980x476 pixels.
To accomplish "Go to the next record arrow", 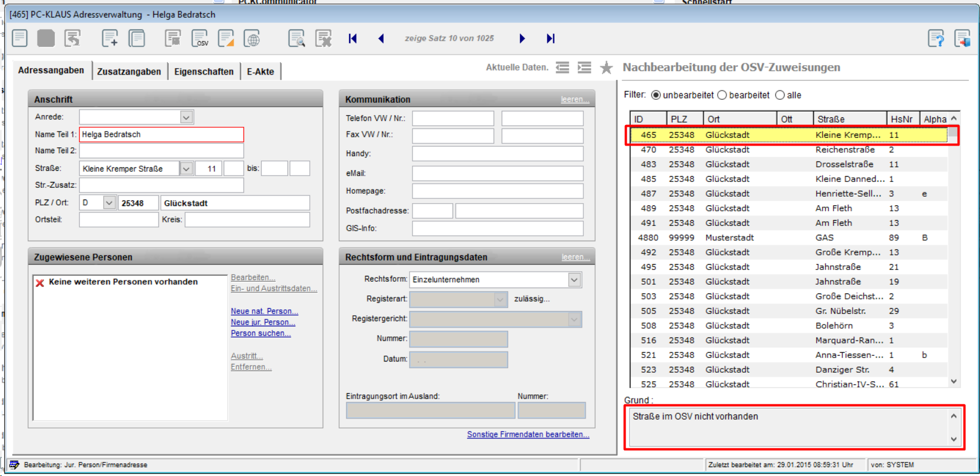I will (522, 39).
